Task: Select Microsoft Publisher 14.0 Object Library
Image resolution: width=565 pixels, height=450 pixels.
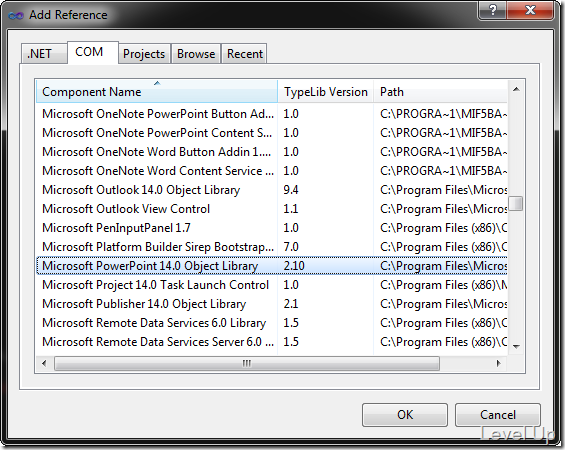Action: (272, 304)
